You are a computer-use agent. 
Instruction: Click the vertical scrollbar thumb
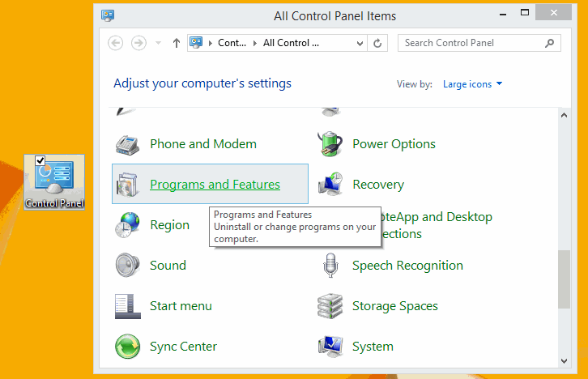[564, 279]
